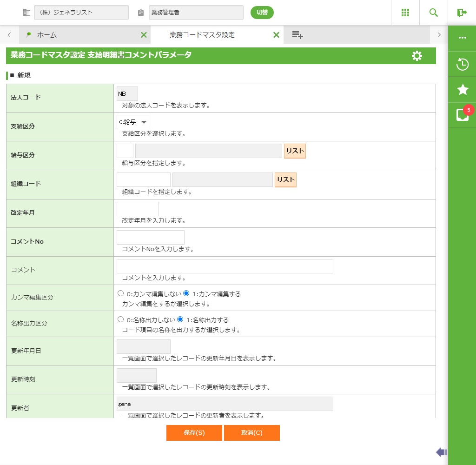
Task: Click the 保存(S) button
Action: (194, 432)
